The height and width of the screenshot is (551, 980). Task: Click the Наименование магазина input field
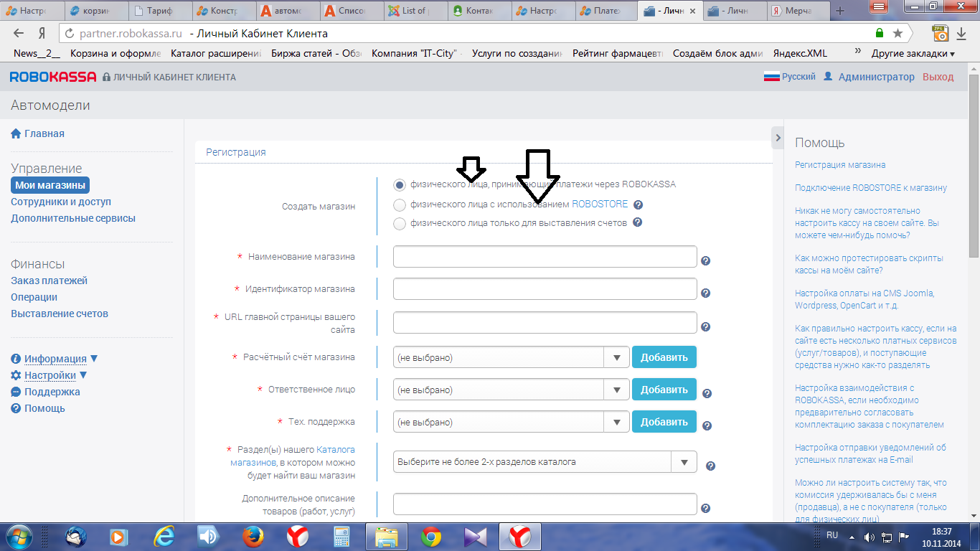pos(545,257)
